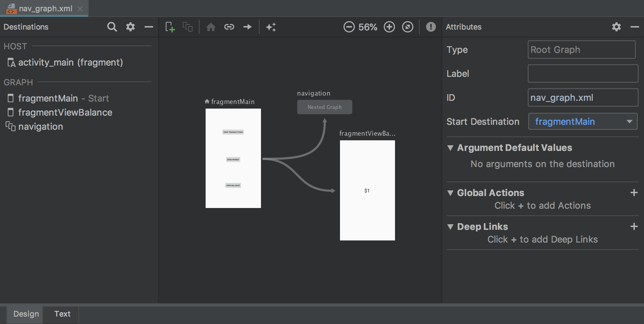This screenshot has width=644, height=324.
Task: Click + to add a Deep Link
Action: point(634,226)
